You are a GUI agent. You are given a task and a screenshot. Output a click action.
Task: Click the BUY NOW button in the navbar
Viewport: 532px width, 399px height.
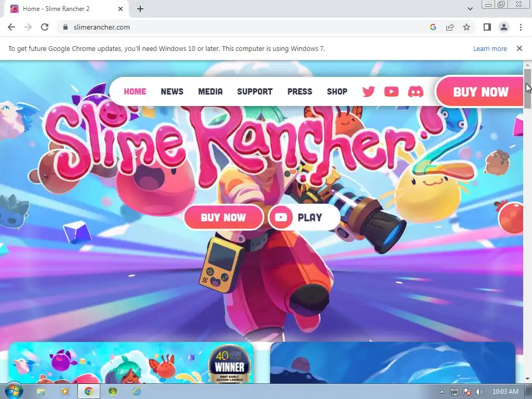tap(480, 91)
